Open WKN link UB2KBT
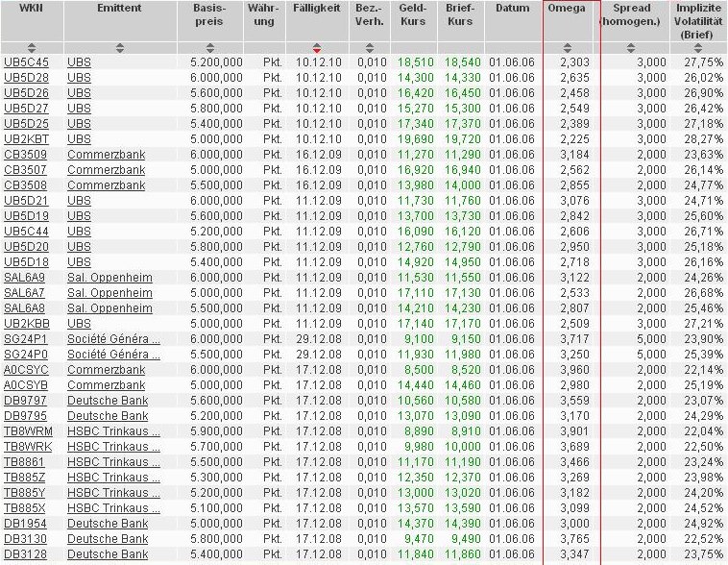Screen dimensions: 728x565 pyautogui.click(x=26, y=139)
